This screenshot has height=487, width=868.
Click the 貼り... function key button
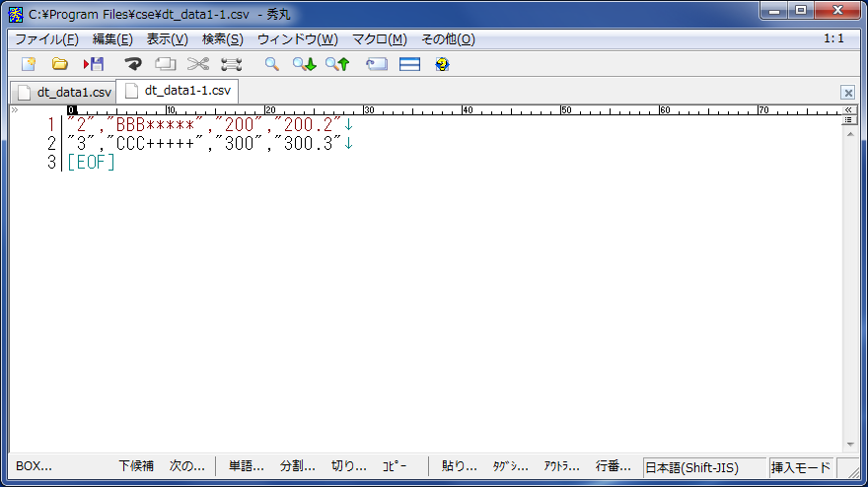pyautogui.click(x=459, y=466)
